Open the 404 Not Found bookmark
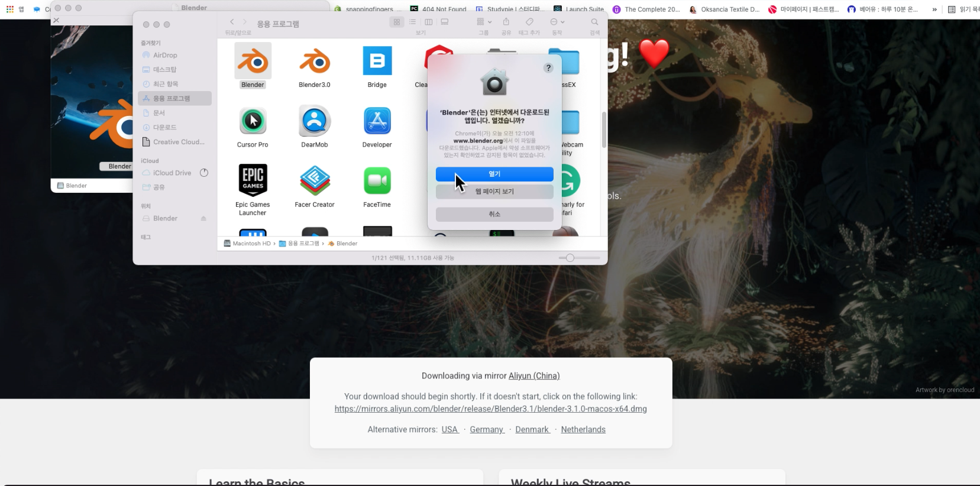 (x=438, y=9)
